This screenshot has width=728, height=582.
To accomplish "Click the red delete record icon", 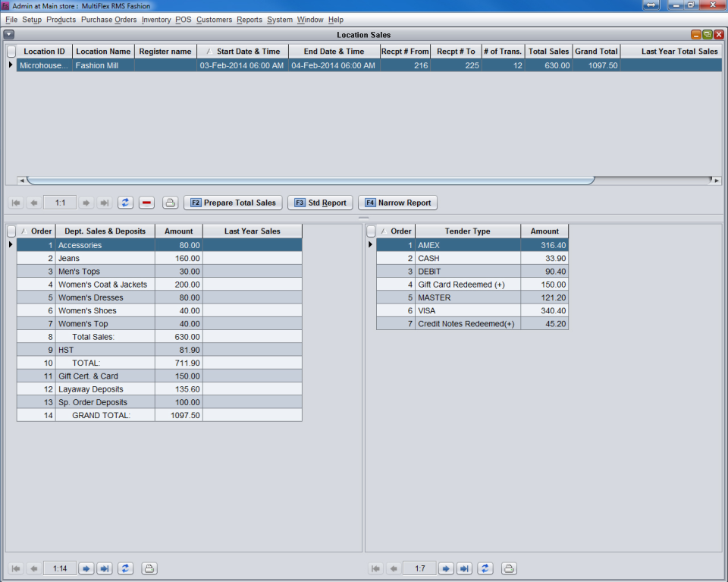I will pyautogui.click(x=145, y=203).
